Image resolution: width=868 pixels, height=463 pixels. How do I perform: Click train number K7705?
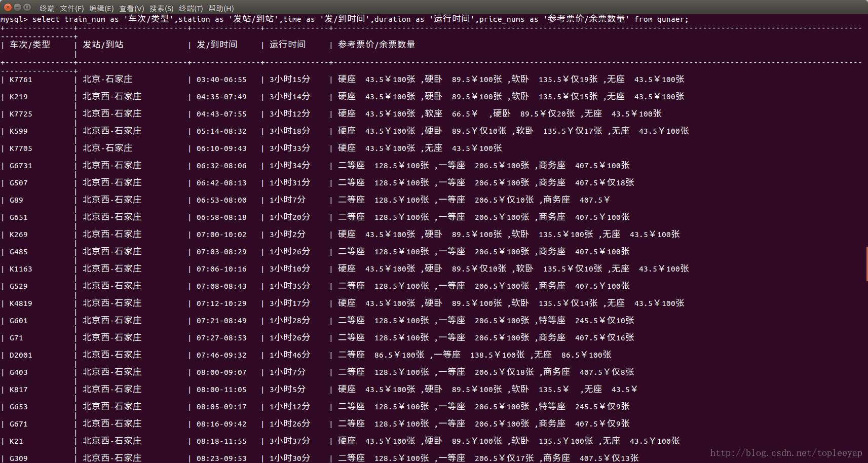(21, 148)
